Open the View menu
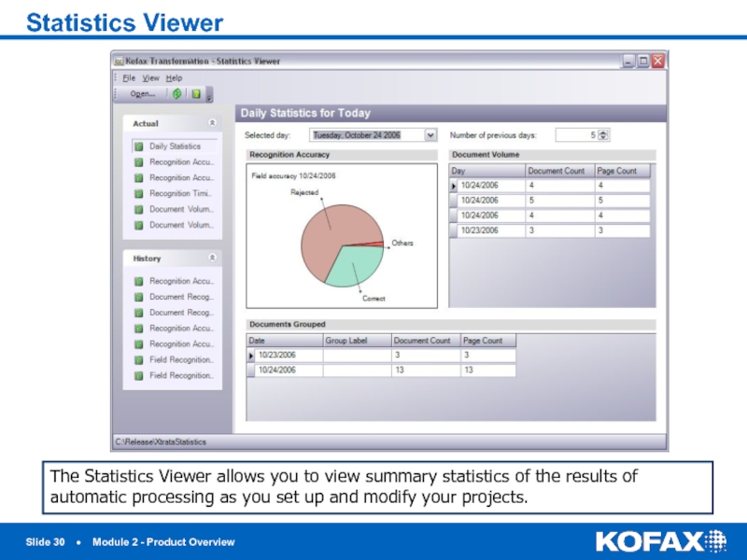The image size is (747, 560). point(150,78)
